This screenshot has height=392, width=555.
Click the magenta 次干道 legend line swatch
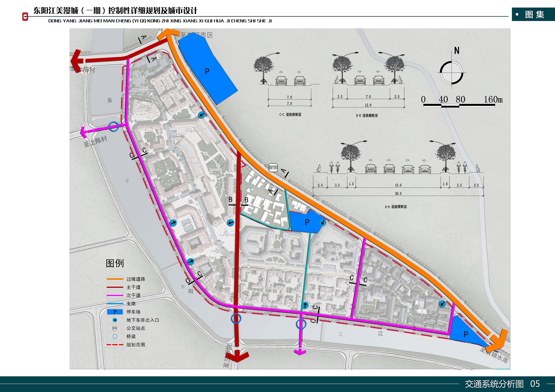click(115, 295)
